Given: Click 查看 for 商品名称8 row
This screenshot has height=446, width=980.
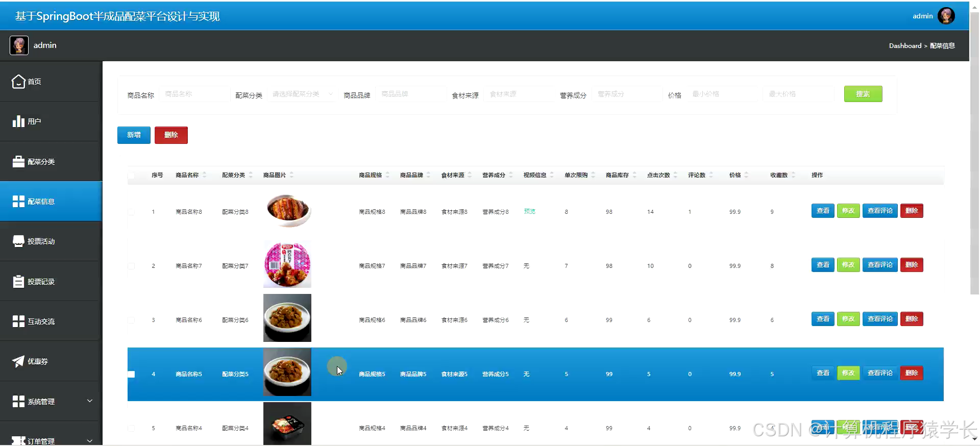Looking at the screenshot, I should 823,211.
